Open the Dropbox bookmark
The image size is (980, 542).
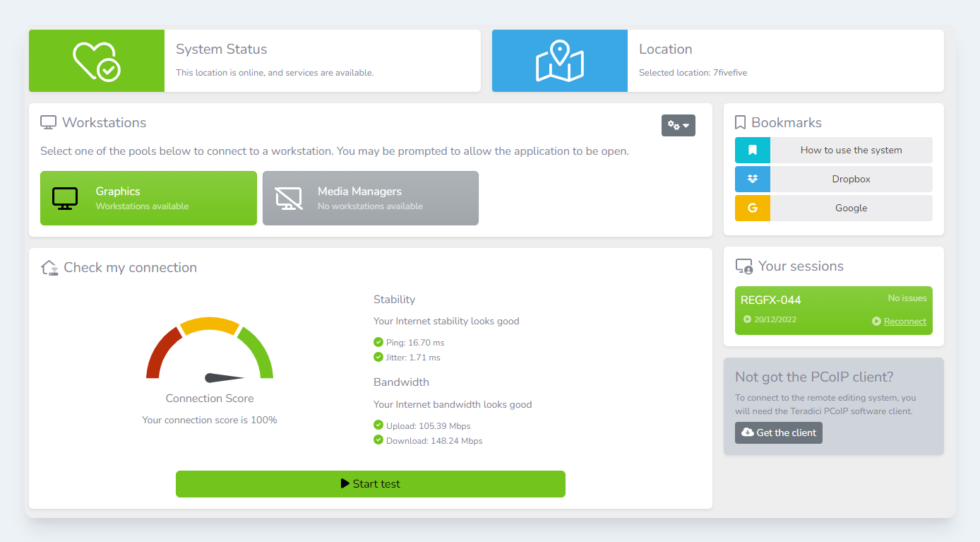851,179
